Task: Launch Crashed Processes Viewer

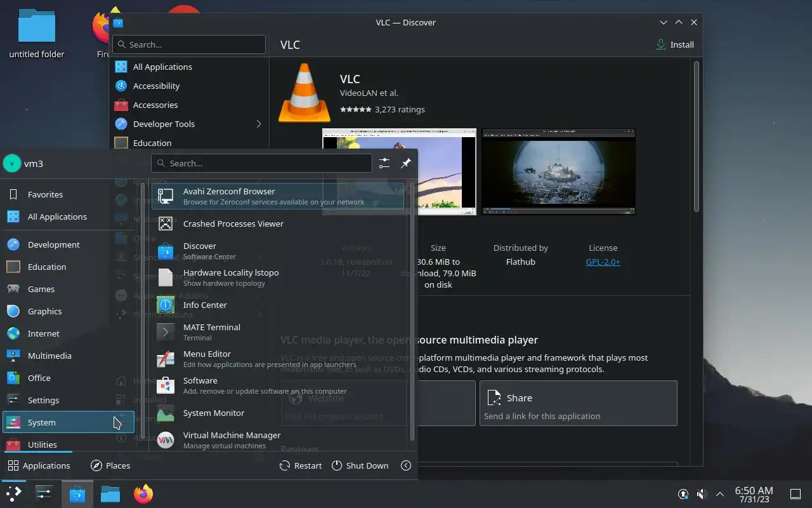Action: tap(277, 224)
